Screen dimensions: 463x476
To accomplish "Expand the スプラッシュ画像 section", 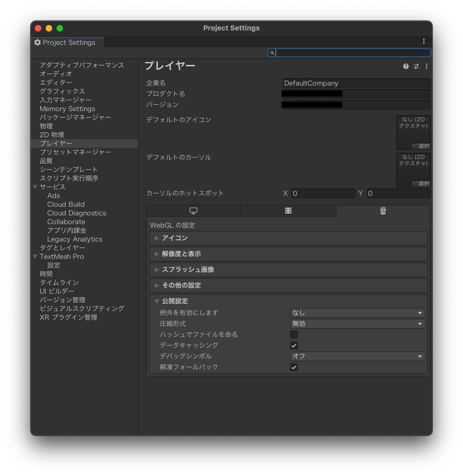I will (x=288, y=270).
